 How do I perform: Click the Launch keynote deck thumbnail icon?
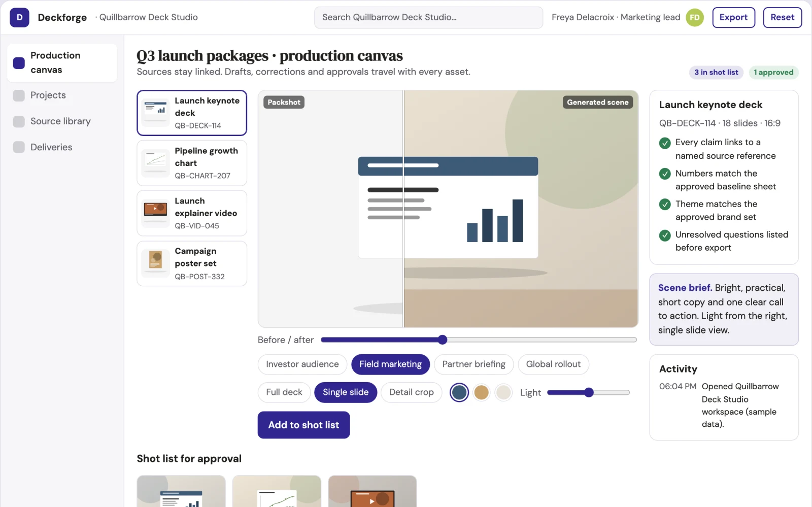point(155,113)
